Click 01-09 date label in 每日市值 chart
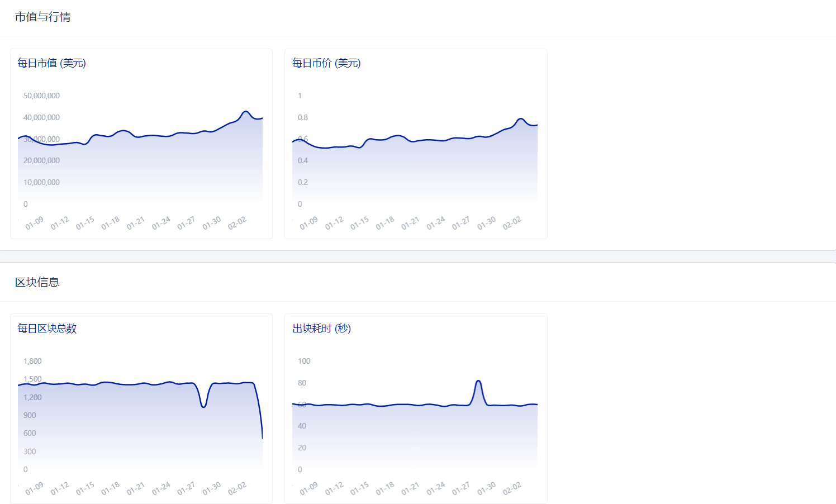This screenshot has height=504, width=836. click(x=34, y=224)
